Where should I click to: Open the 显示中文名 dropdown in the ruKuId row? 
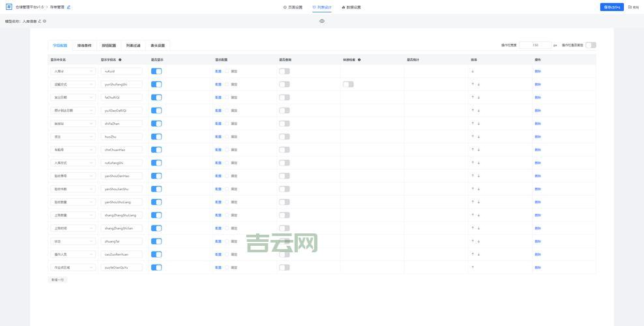(73, 71)
